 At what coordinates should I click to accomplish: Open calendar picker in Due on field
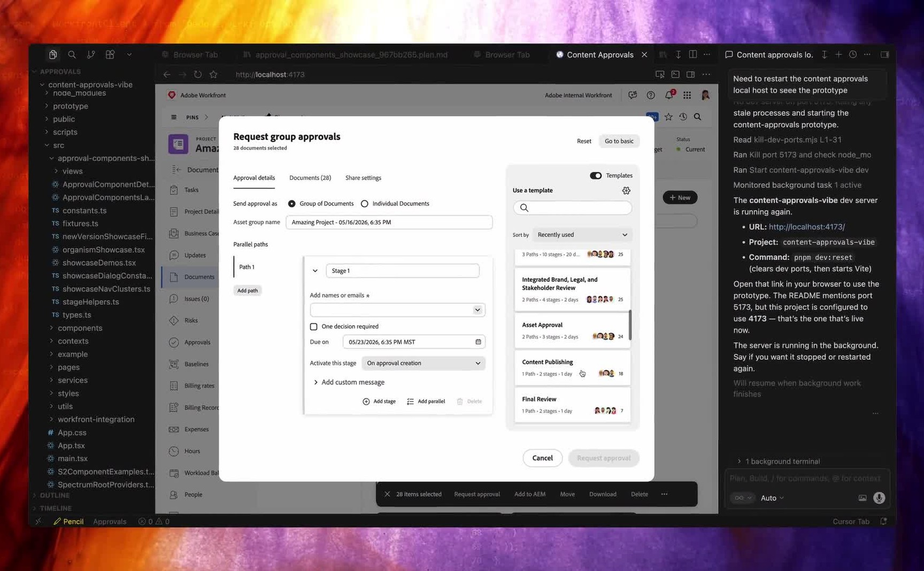click(x=478, y=342)
